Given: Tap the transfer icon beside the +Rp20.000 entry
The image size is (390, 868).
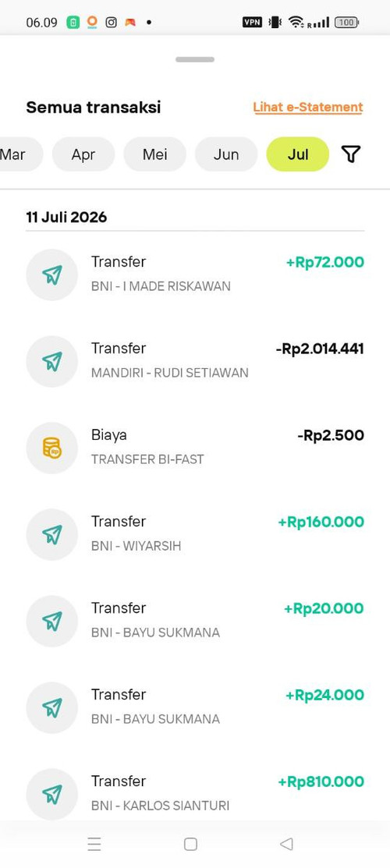Looking at the screenshot, I should point(52,621).
